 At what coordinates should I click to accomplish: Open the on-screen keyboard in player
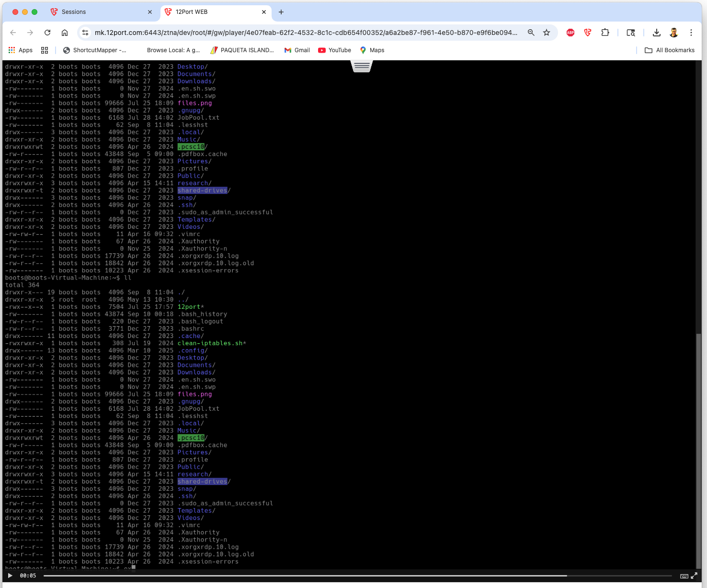tap(684, 576)
